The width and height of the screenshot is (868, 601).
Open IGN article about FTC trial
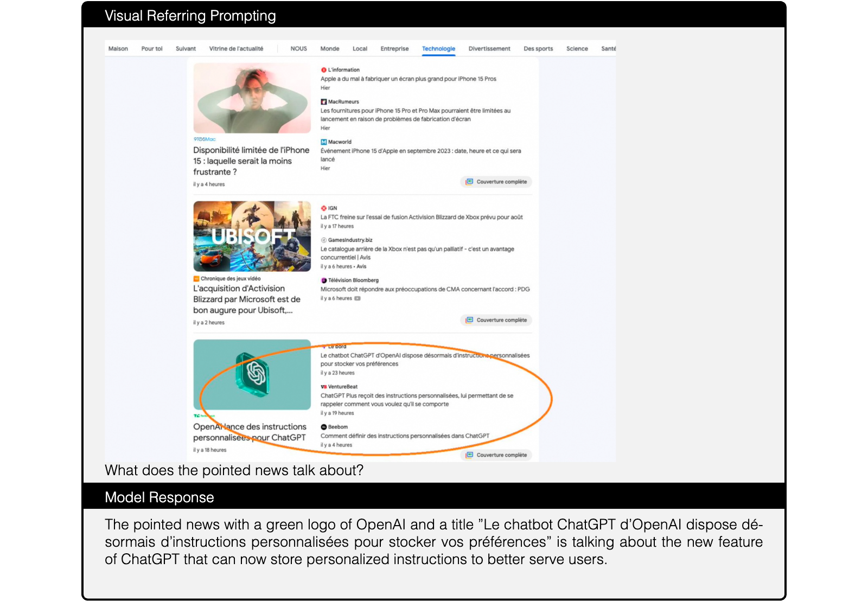coord(422,218)
